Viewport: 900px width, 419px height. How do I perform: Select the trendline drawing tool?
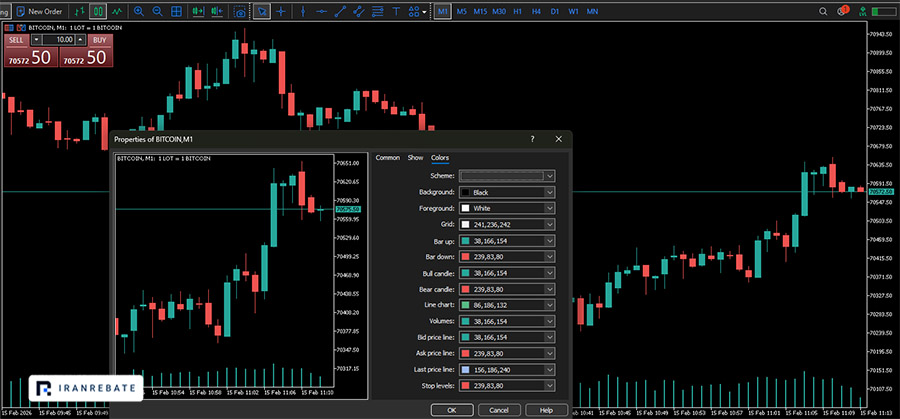(x=340, y=11)
